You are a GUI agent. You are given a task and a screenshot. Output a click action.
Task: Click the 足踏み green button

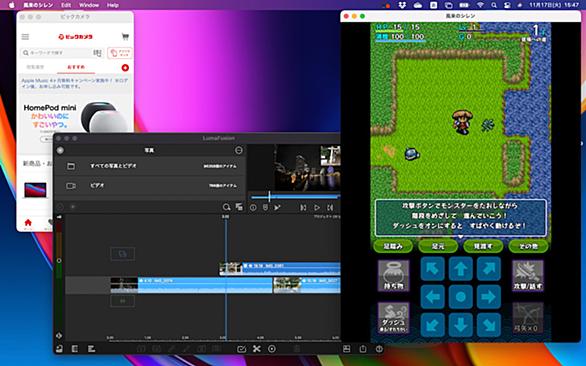(393, 246)
